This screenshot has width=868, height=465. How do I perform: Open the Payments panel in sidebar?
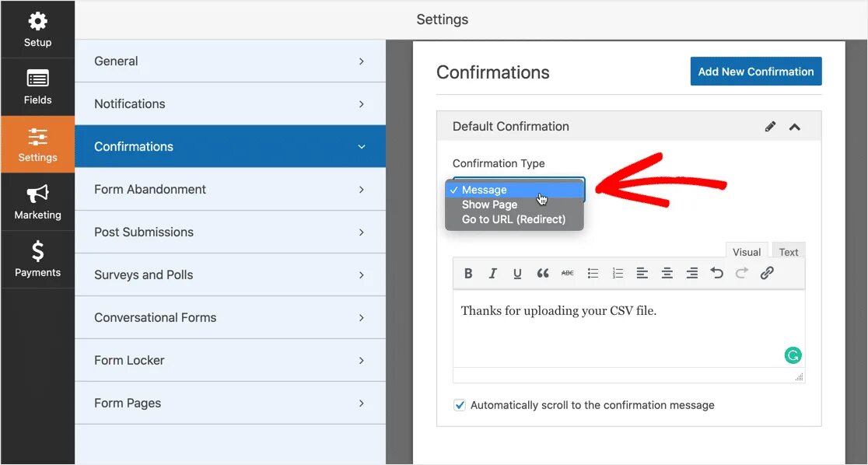pyautogui.click(x=37, y=259)
